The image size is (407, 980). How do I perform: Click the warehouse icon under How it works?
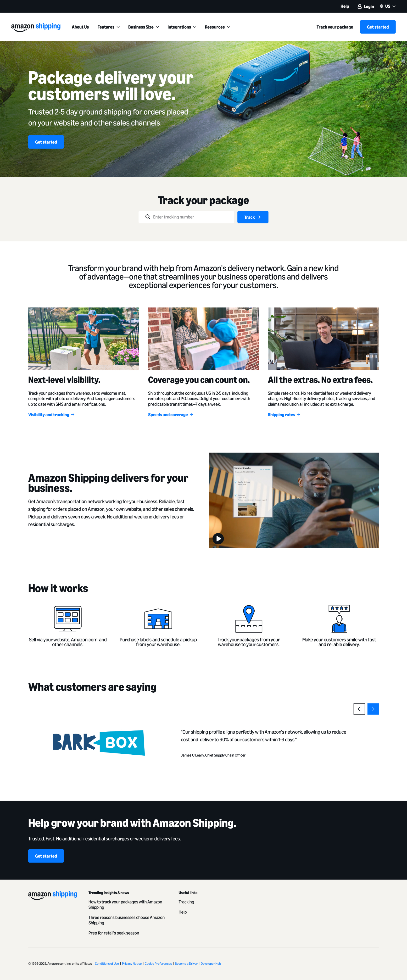pos(158,618)
